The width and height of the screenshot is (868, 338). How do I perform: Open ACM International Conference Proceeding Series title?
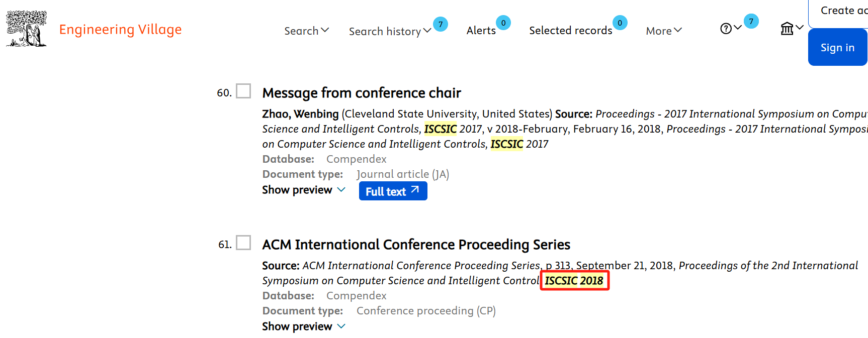(x=416, y=245)
